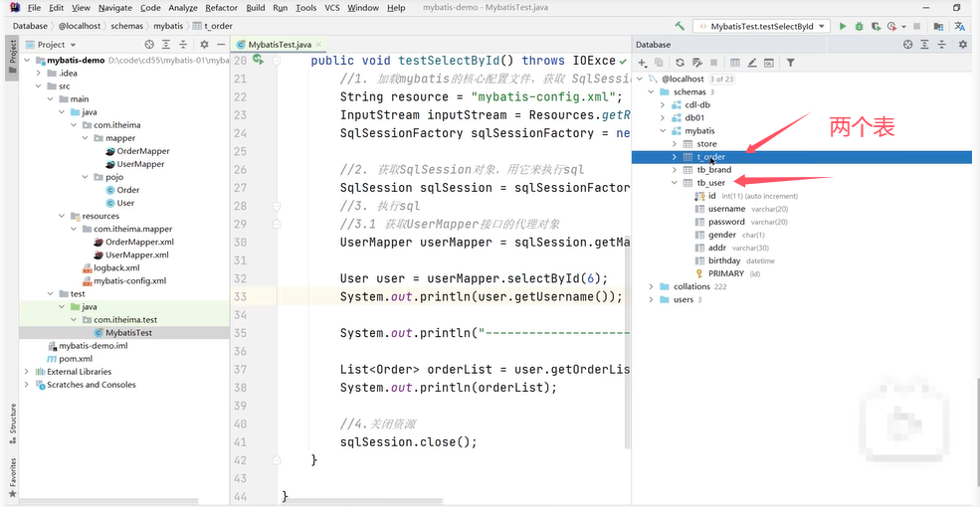Expand the collations node
980x507 pixels.
[x=652, y=286]
